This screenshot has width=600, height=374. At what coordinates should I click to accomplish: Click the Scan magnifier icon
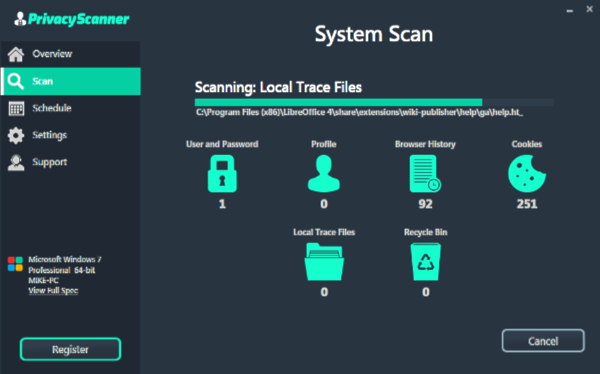click(x=16, y=81)
